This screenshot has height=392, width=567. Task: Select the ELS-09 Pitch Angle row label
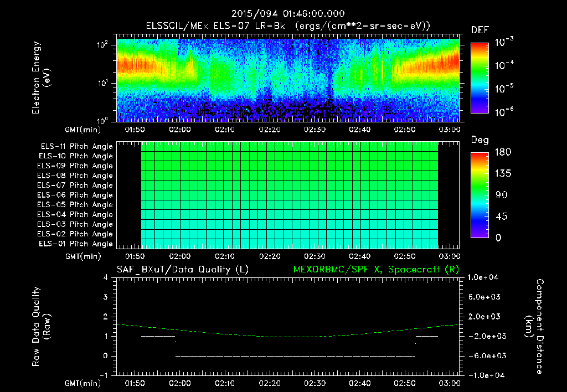tap(75, 166)
